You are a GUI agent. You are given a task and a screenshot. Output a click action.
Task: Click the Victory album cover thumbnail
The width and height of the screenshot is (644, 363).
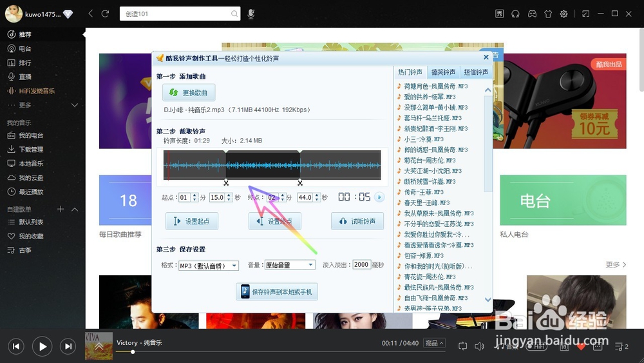click(99, 346)
